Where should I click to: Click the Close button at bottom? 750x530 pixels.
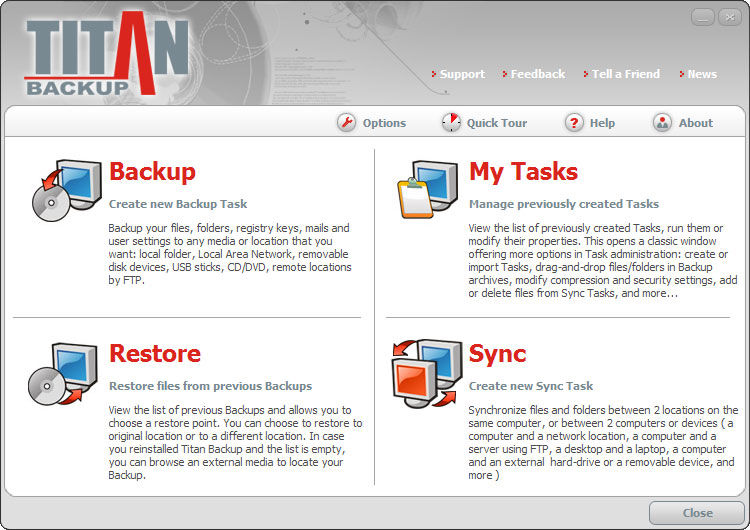point(696,513)
